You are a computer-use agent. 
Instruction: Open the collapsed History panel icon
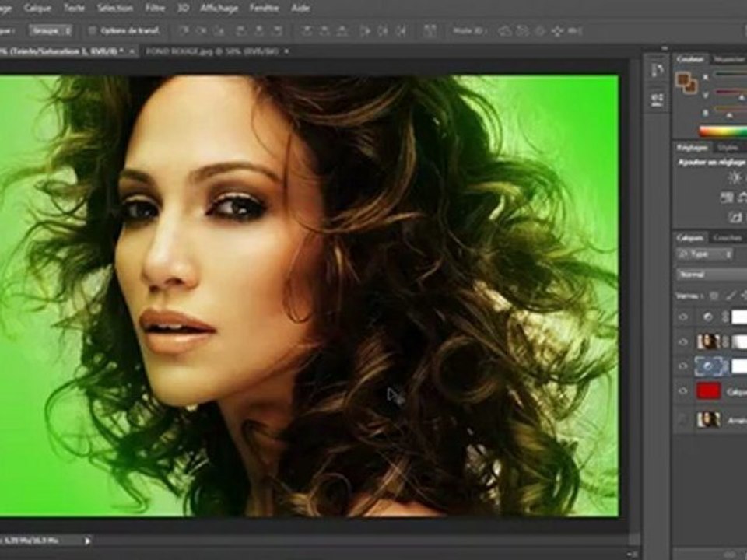[657, 71]
